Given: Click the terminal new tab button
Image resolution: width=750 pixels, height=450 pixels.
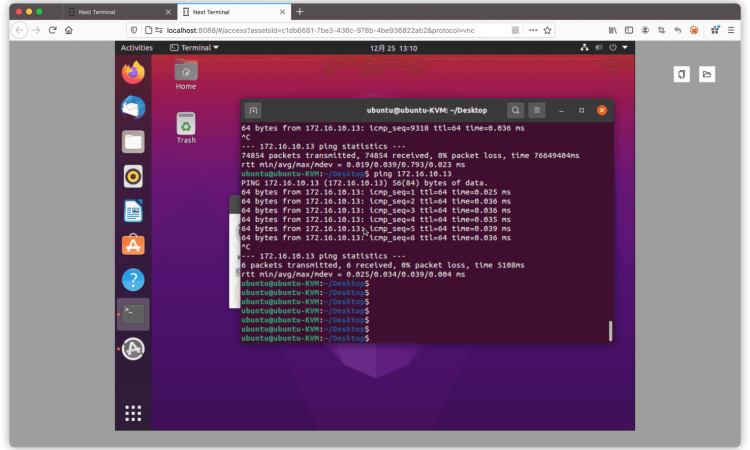Looking at the screenshot, I should (253, 110).
